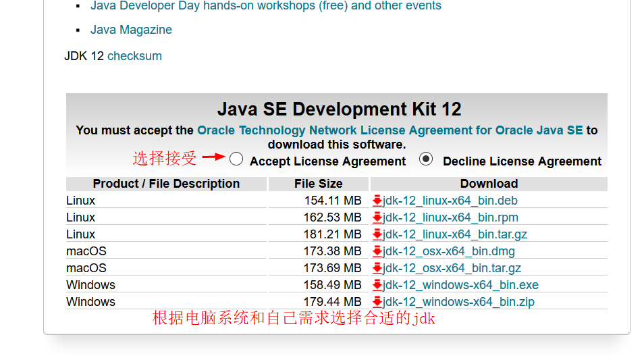Download jdk-12_osx-x64_bin.dmg file link
The height and width of the screenshot is (364, 644).
[449, 251]
